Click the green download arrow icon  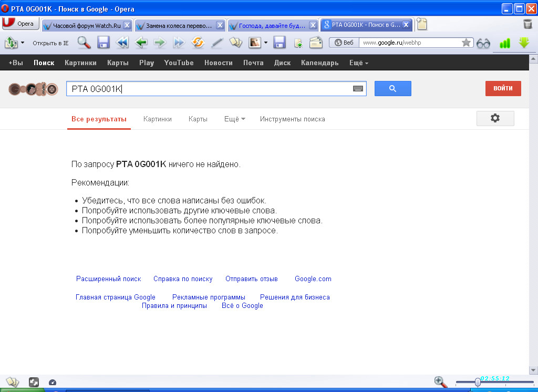click(524, 43)
